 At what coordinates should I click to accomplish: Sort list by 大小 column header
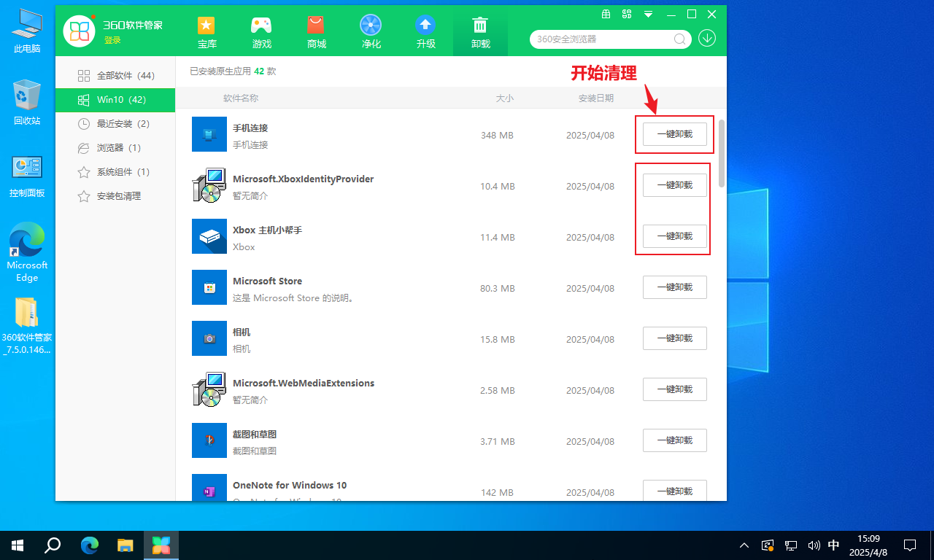505,98
